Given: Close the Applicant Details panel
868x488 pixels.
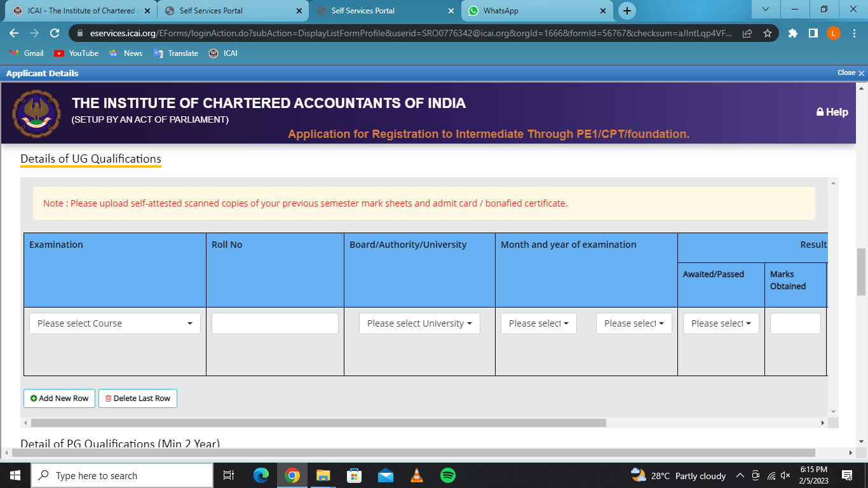Looking at the screenshot, I should [850, 73].
